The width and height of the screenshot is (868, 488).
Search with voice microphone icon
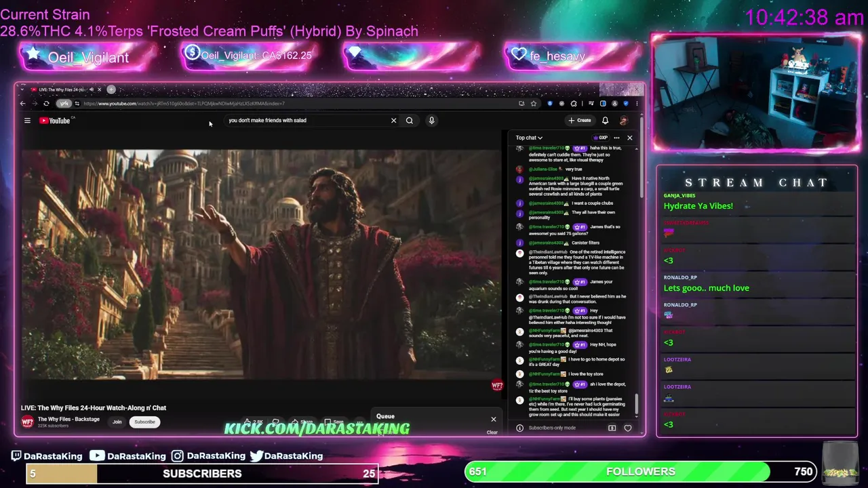(431, 121)
